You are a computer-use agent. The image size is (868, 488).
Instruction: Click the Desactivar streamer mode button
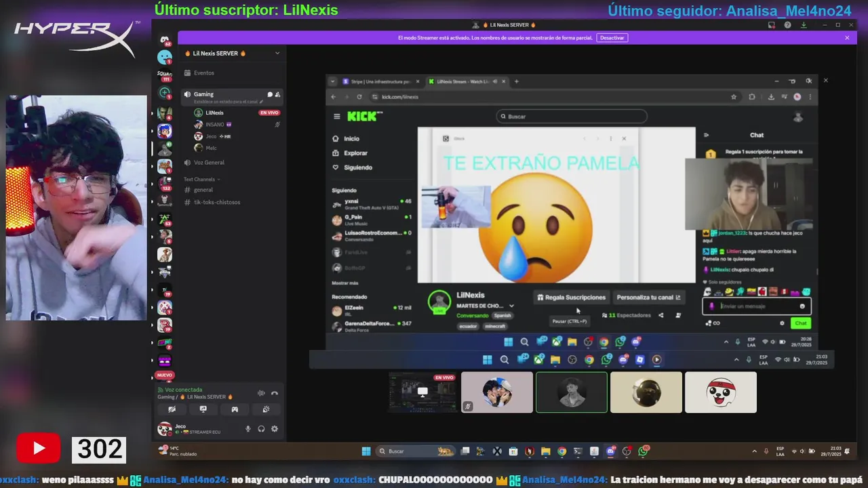point(612,38)
